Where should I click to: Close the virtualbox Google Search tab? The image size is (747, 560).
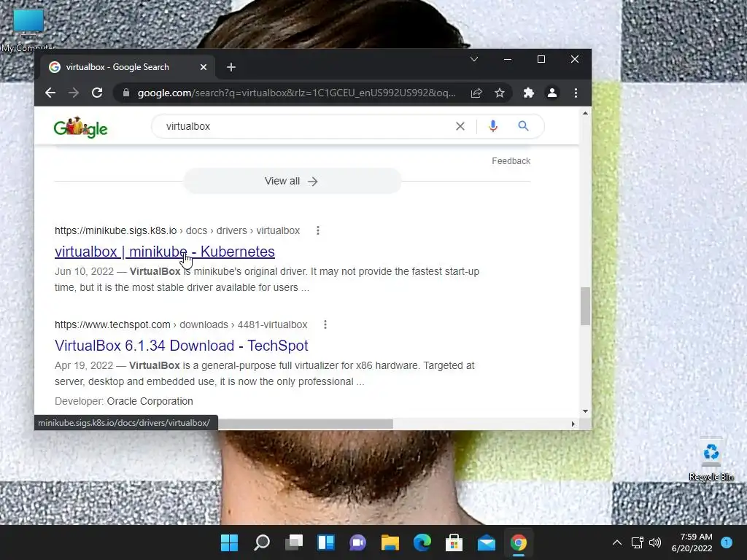204,67
